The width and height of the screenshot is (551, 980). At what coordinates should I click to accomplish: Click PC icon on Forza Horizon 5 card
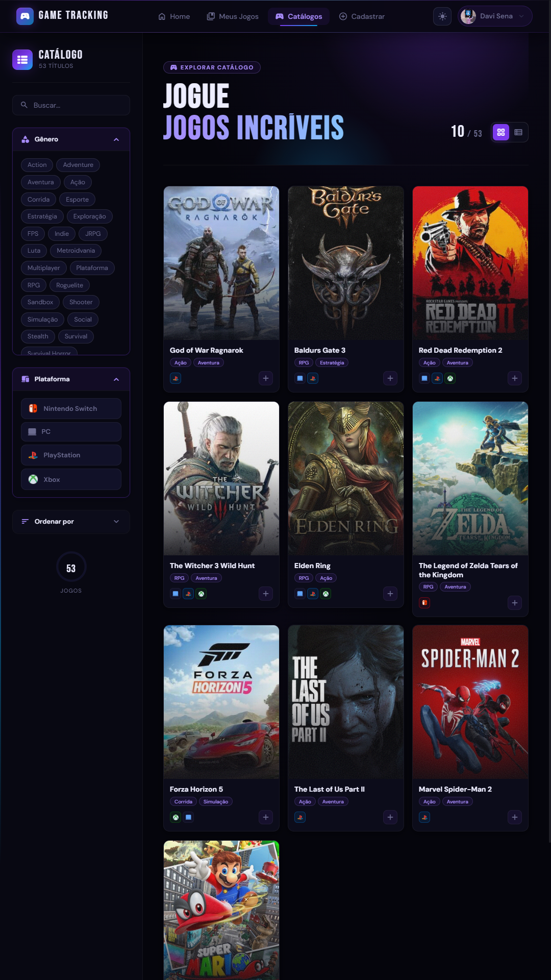point(188,817)
